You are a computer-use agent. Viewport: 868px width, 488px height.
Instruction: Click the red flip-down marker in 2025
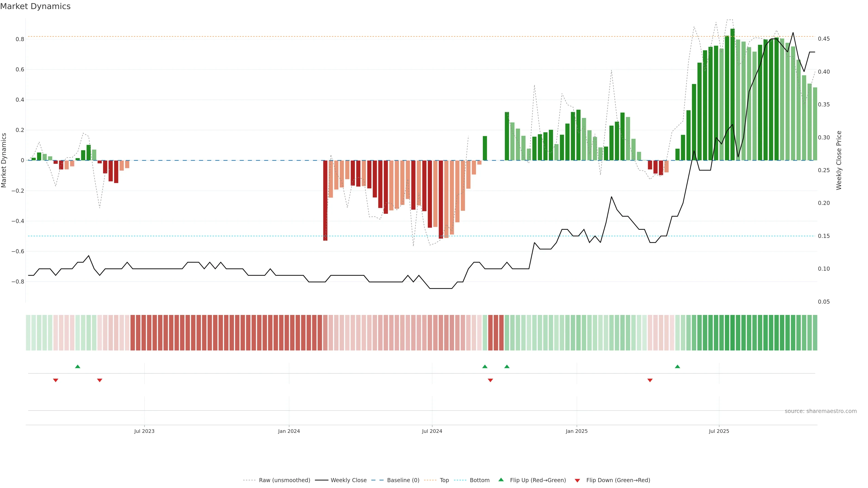650,380
